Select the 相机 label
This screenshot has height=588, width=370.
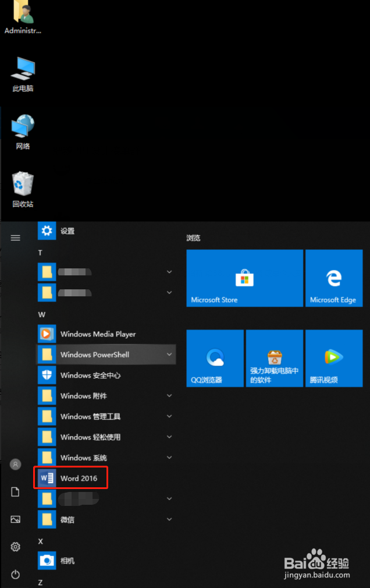point(67,561)
